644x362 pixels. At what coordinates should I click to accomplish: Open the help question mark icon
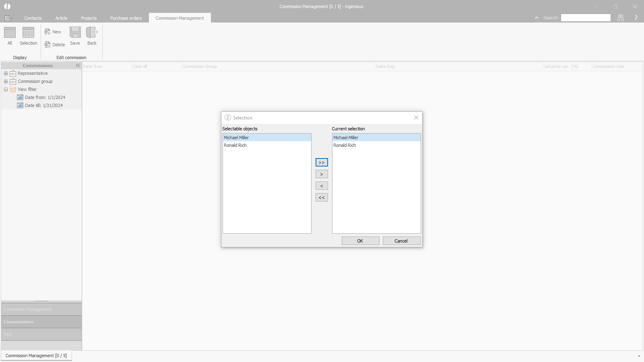pyautogui.click(x=636, y=18)
